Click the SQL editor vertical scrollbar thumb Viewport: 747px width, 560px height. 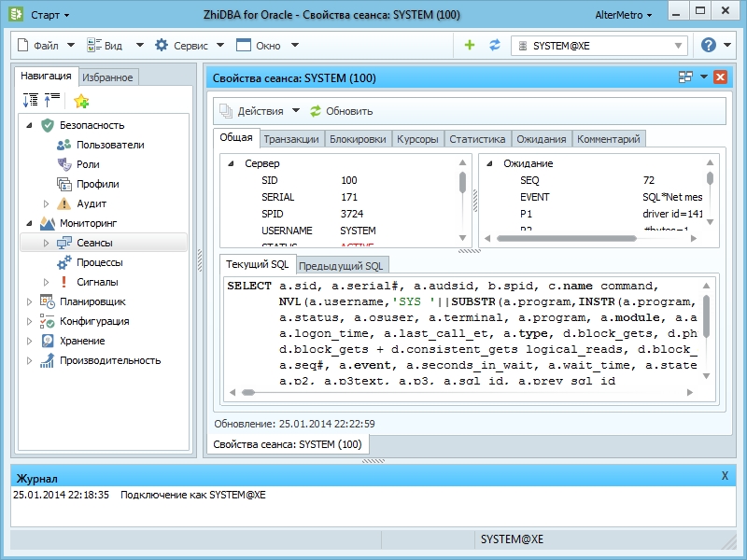pos(706,316)
